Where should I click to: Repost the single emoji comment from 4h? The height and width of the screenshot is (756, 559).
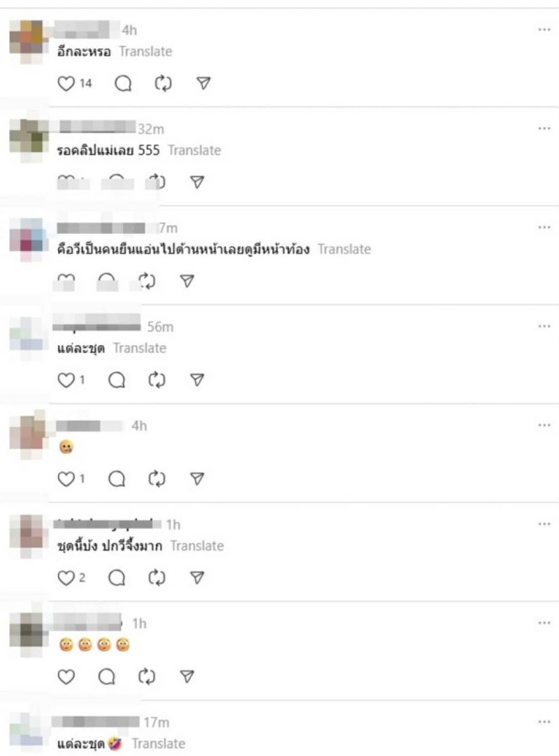[x=157, y=479]
